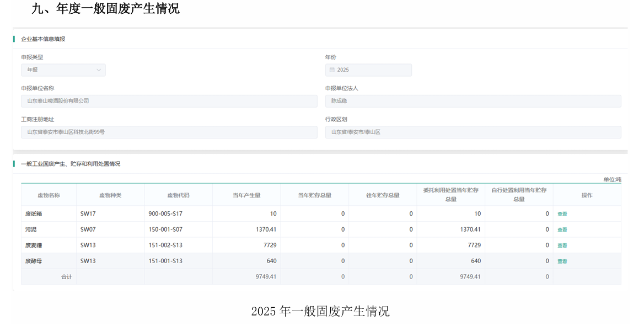Click the 当年产生量 column header
This screenshot has width=644, height=326.
point(246,195)
